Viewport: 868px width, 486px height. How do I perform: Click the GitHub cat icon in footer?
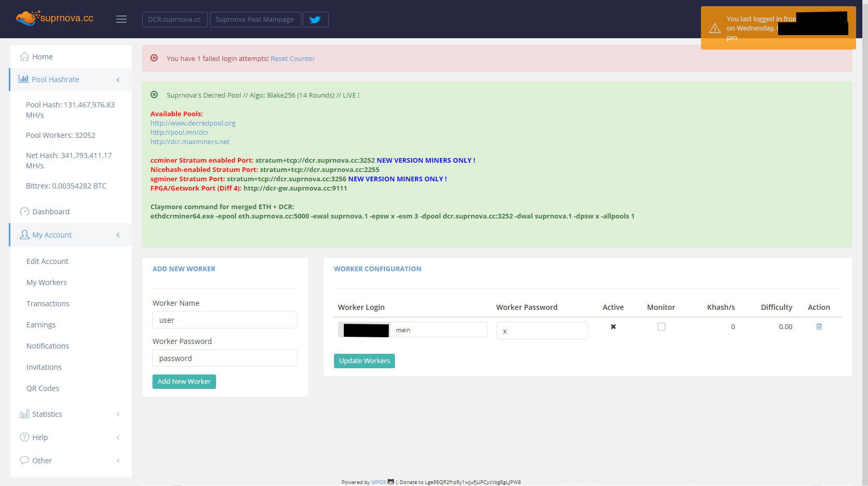click(391, 482)
